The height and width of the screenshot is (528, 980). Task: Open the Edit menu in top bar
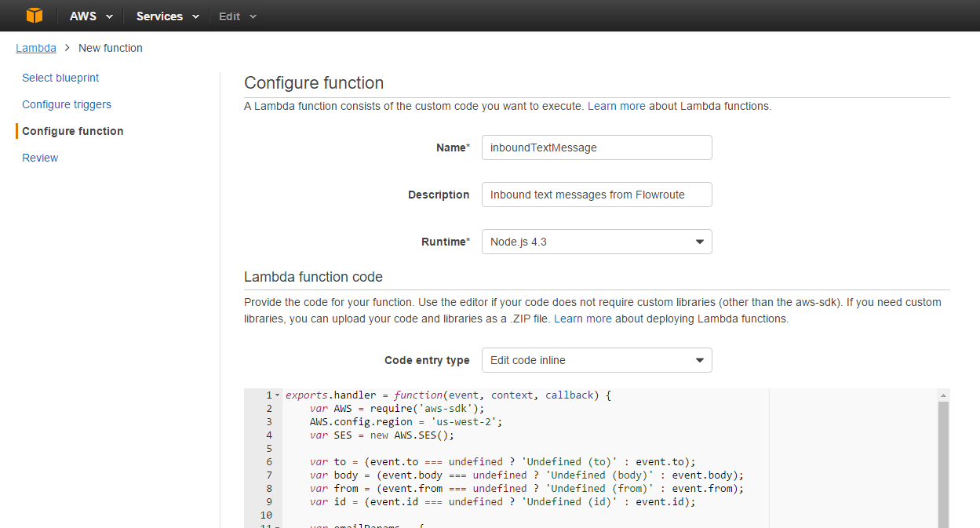[238, 16]
